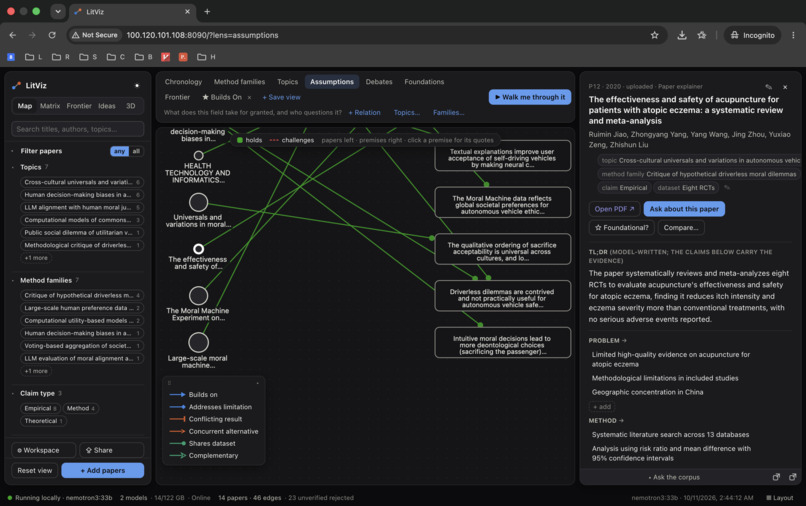Click the Compare... button
The image size is (806, 506).
click(681, 227)
